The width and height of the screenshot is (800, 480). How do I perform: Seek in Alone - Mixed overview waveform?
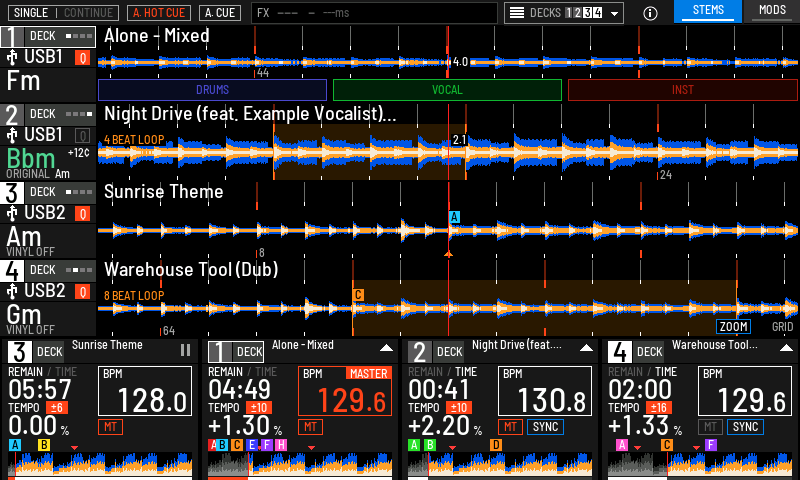[x=300, y=465]
